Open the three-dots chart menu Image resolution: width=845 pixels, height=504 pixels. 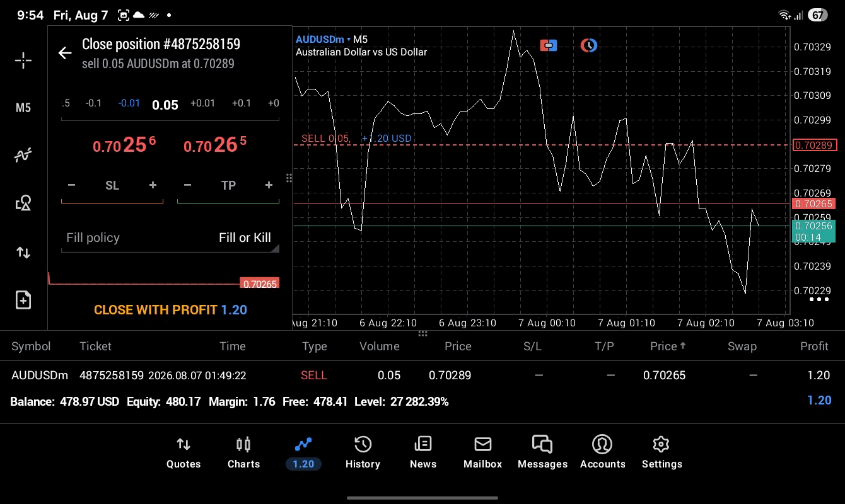[x=819, y=299]
